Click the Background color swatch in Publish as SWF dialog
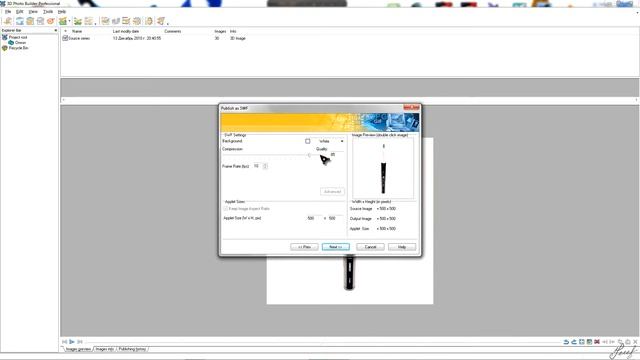Image resolution: width=640 pixels, height=360 pixels. point(307,141)
